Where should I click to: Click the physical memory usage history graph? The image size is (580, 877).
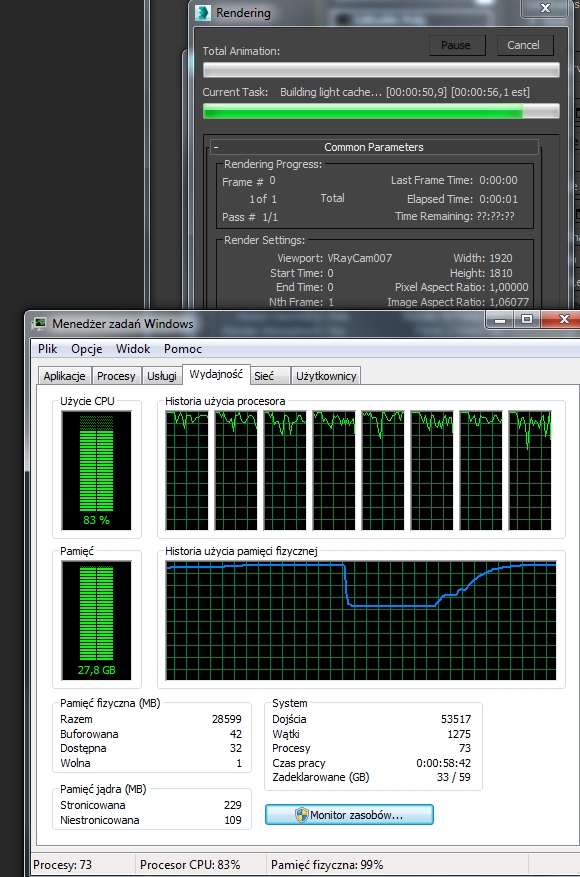tap(361, 620)
